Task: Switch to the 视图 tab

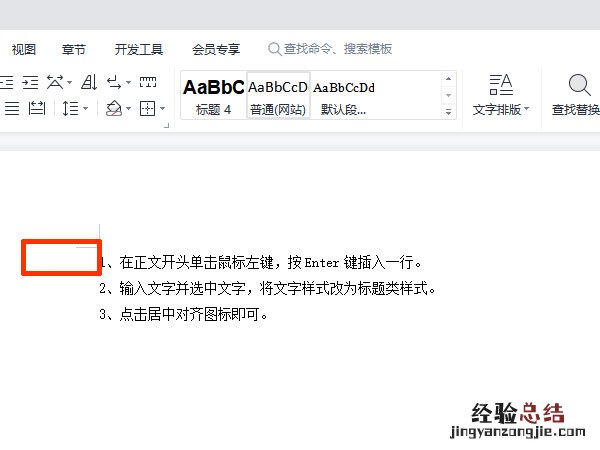Action: click(x=24, y=49)
